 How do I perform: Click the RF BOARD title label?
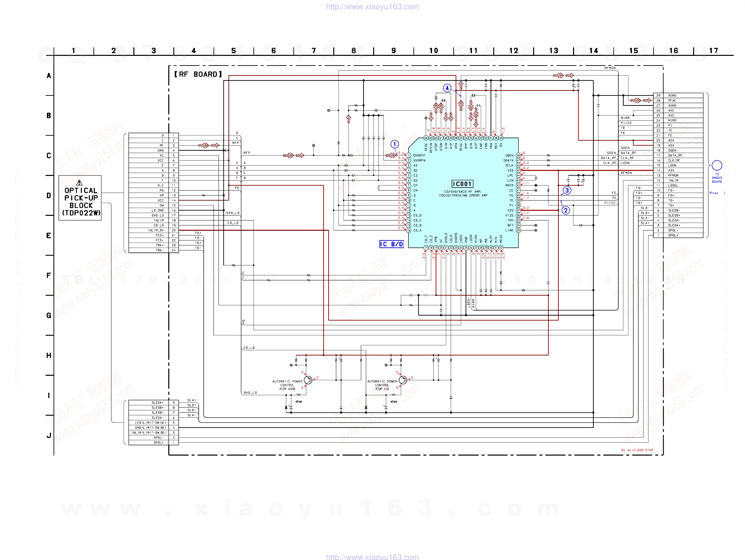coord(198,74)
